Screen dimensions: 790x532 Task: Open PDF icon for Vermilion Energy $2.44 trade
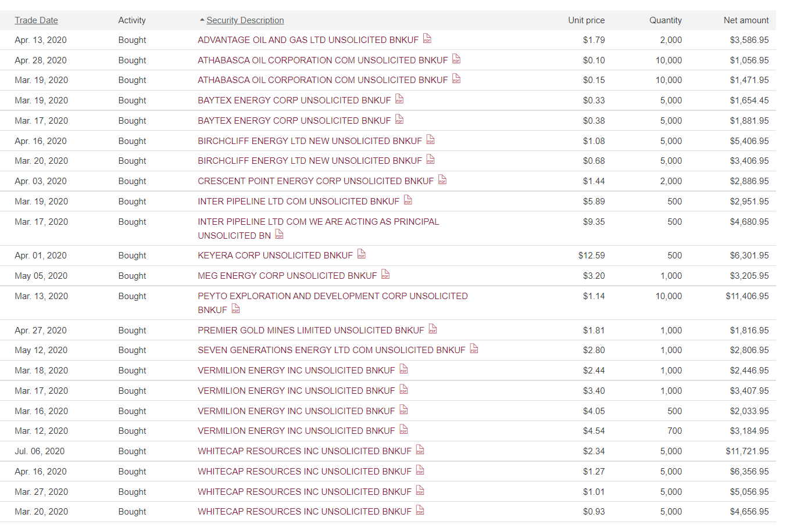[404, 369]
